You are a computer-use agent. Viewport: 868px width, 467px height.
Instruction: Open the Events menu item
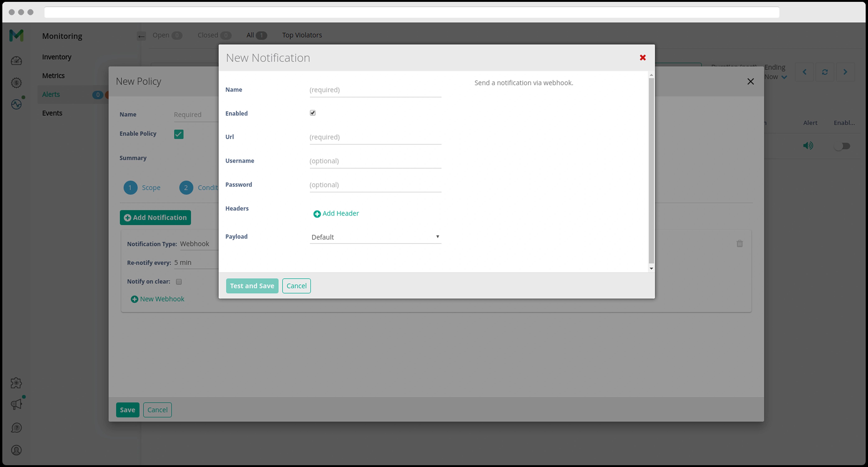coord(52,113)
